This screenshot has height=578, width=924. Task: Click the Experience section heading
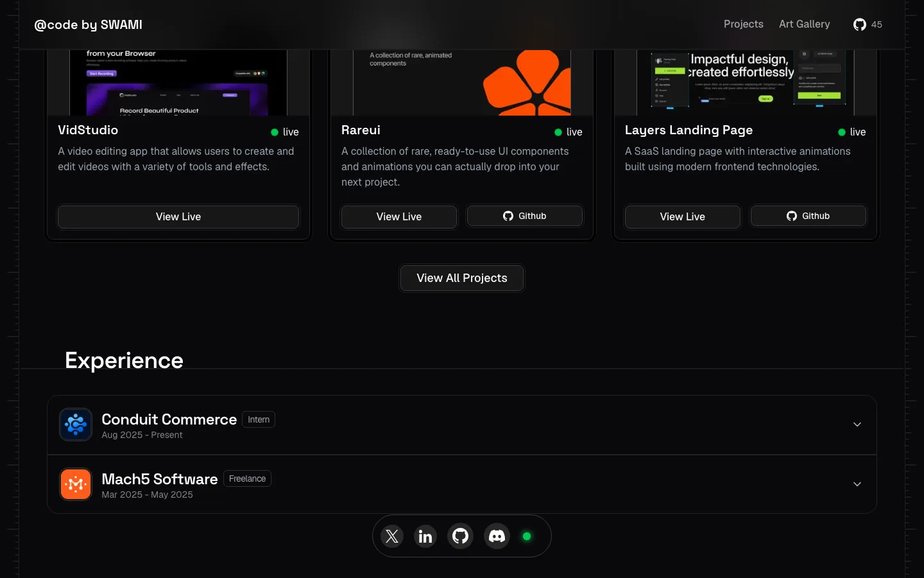pos(124,360)
